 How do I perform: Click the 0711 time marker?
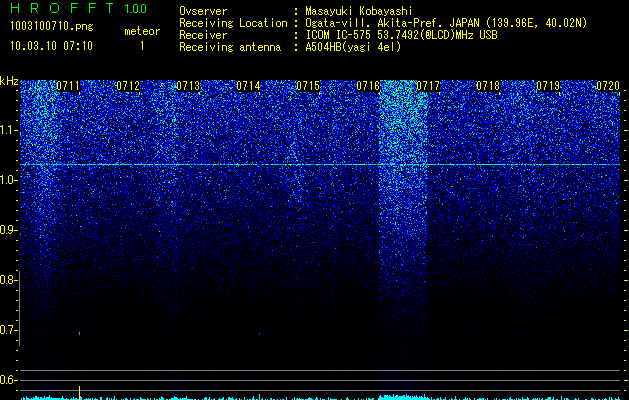point(68,86)
